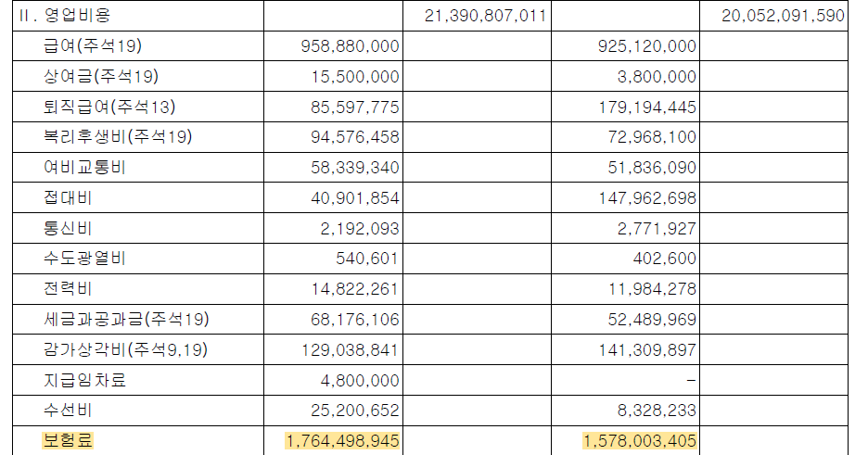This screenshot has height=455, width=868.
Task: Select the 퇴직급여(주석13) row label
Action: tap(109, 107)
